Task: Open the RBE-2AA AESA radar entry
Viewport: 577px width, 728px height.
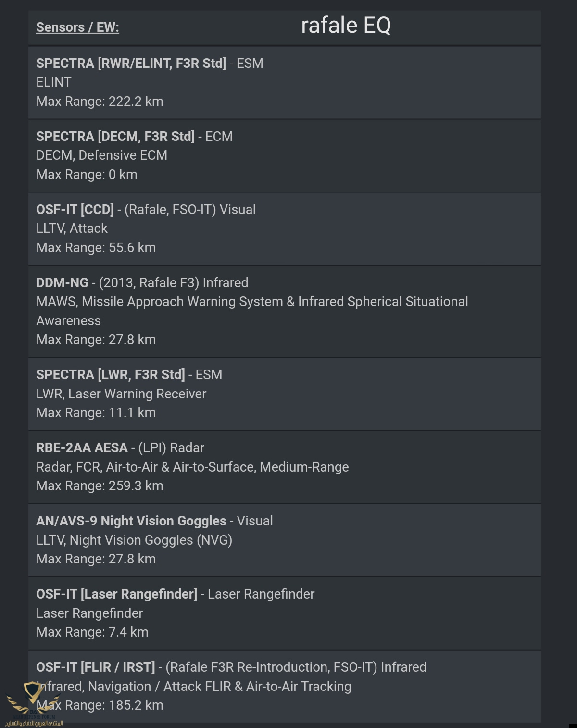Action: (x=82, y=448)
